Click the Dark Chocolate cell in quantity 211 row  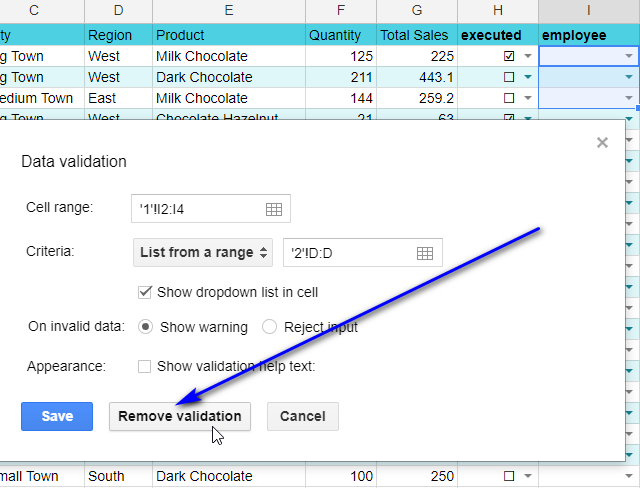229,77
